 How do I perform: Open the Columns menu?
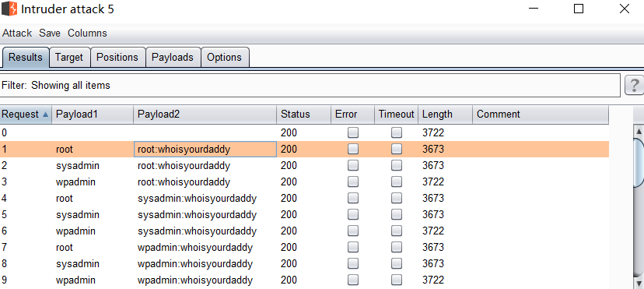click(87, 33)
